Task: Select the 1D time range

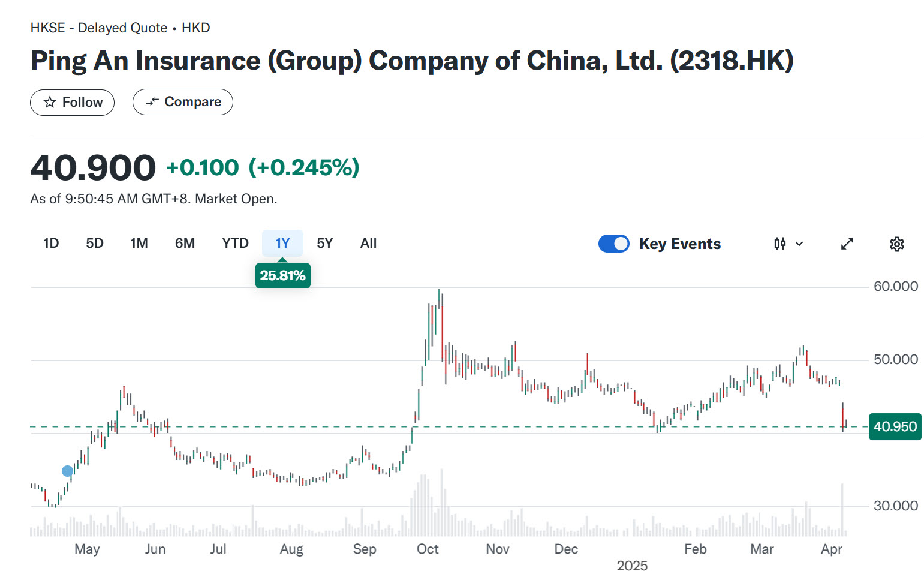Action: coord(51,243)
